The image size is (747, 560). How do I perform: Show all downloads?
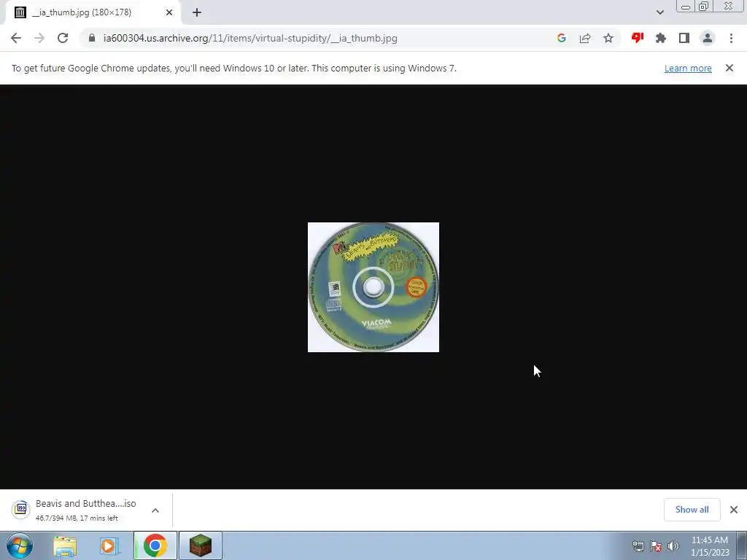tap(692, 510)
